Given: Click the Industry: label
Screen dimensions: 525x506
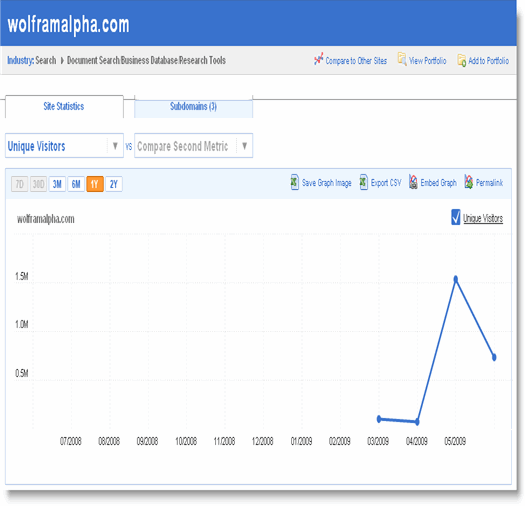Looking at the screenshot, I should coord(20,61).
